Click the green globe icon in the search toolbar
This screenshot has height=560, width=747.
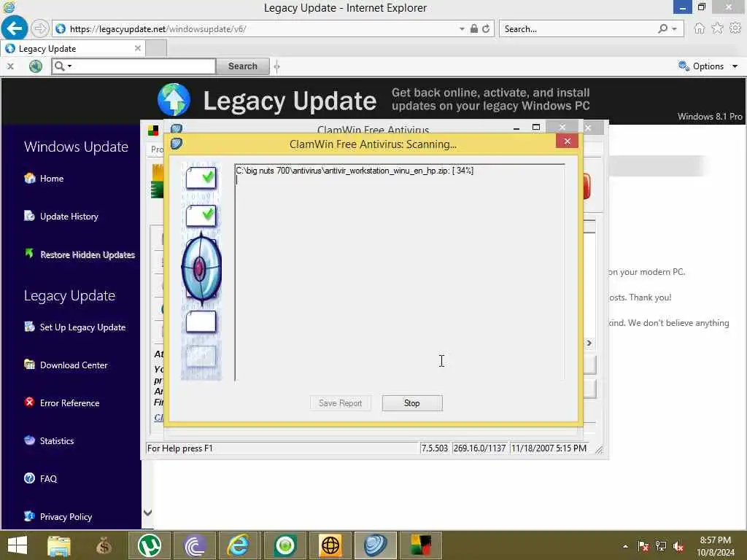[x=36, y=66]
